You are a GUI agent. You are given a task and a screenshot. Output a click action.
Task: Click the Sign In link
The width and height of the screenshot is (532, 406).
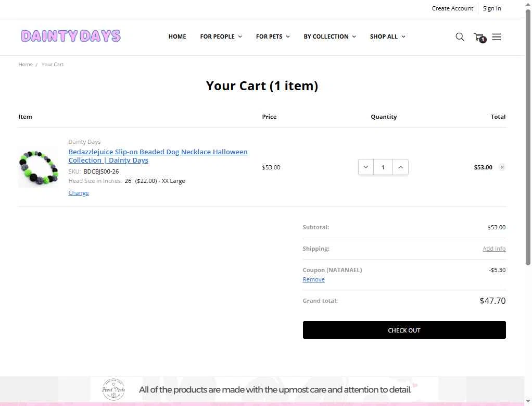(491, 8)
